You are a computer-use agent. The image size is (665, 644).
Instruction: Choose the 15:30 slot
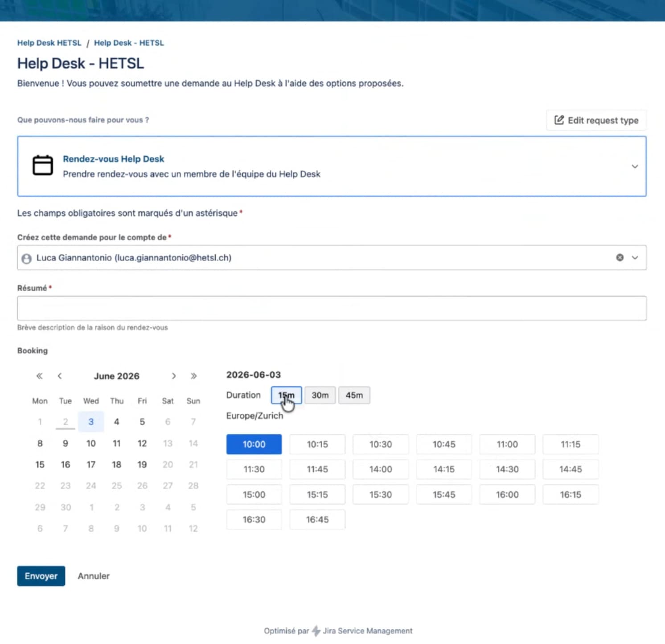click(x=381, y=494)
